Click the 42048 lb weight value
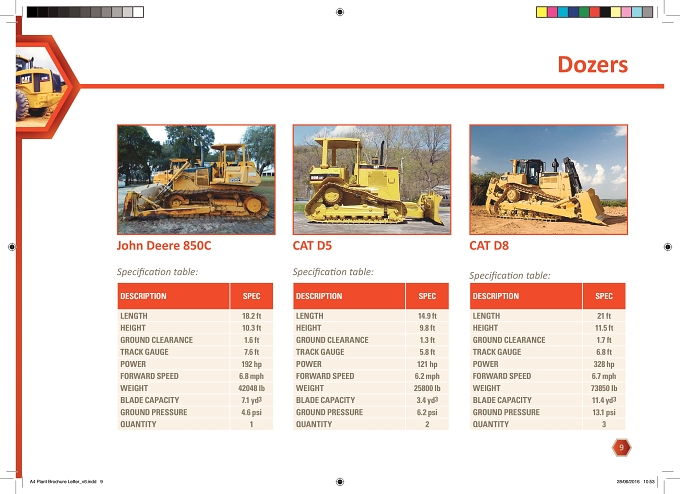This screenshot has height=494, width=680. (252, 388)
